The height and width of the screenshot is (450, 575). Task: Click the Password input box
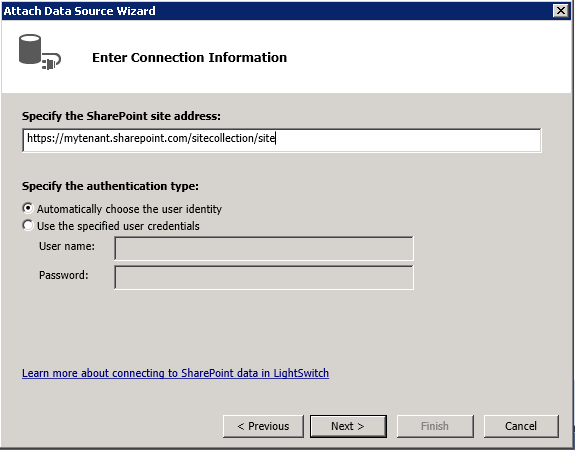264,277
